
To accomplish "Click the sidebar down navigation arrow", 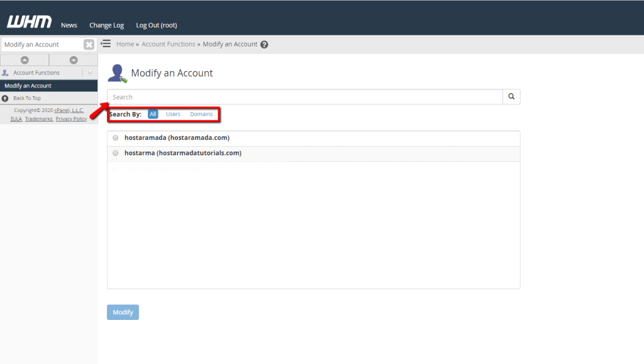I will click(73, 59).
